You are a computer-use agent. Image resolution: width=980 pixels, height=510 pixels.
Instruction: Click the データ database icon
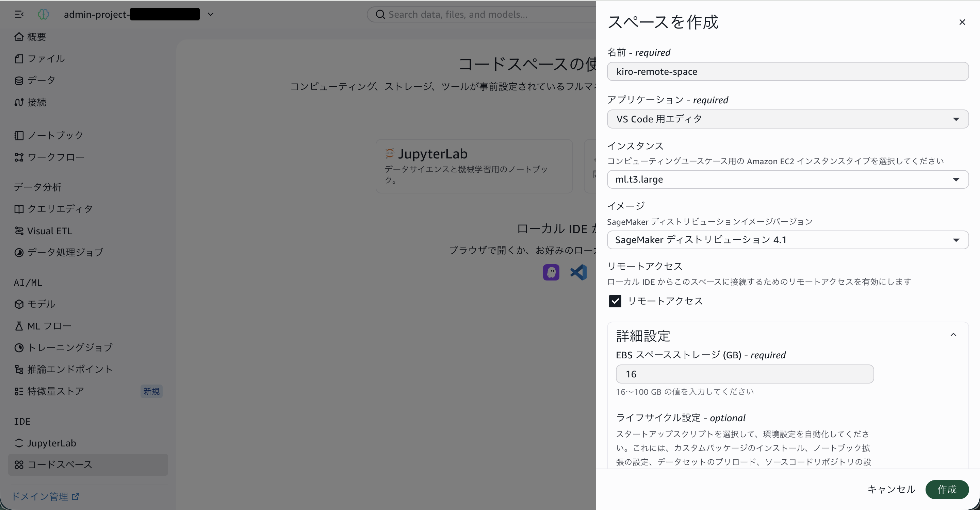point(19,81)
